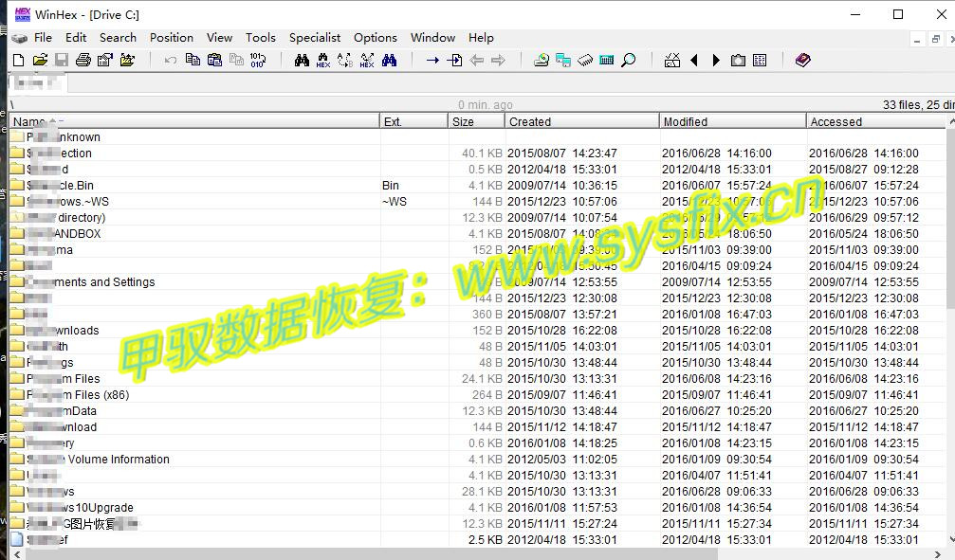Sort by the Accessed column header
The width and height of the screenshot is (955, 560).
pos(876,121)
